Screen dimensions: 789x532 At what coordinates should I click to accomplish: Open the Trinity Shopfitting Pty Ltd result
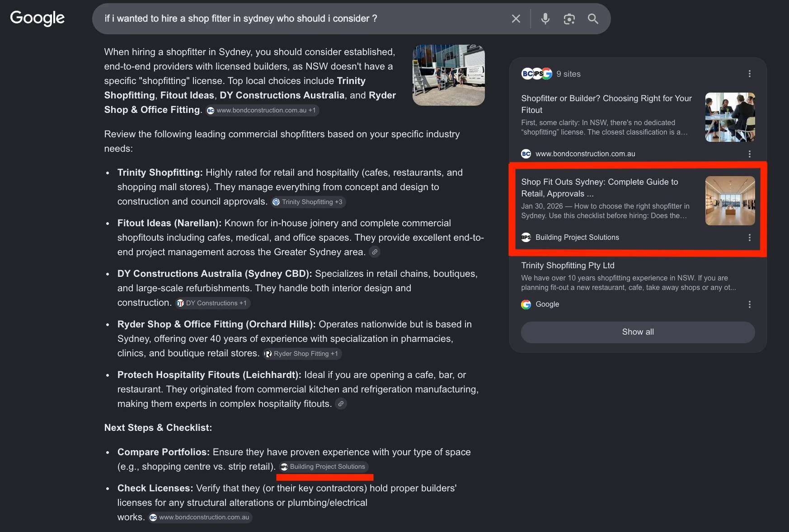[x=568, y=266]
